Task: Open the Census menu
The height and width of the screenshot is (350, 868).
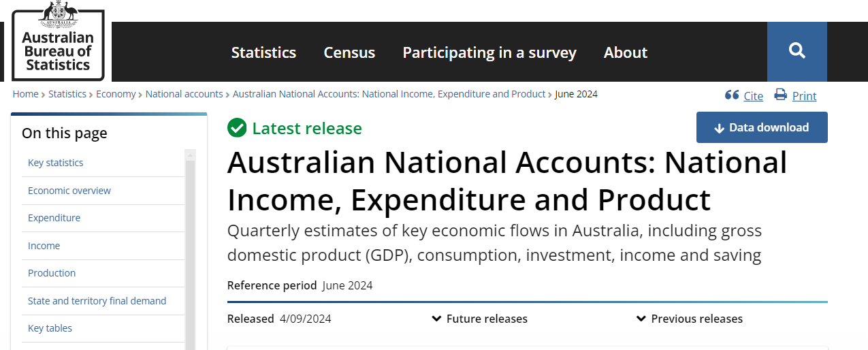Action: click(x=349, y=52)
